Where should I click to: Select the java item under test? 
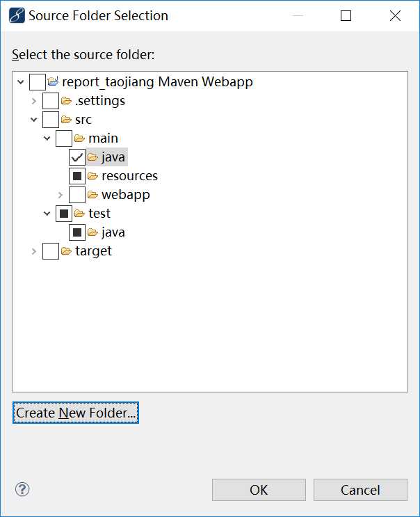click(113, 232)
